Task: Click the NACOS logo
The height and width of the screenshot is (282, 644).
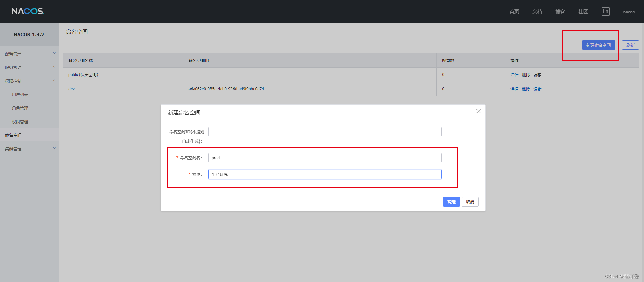Action: pos(28,12)
